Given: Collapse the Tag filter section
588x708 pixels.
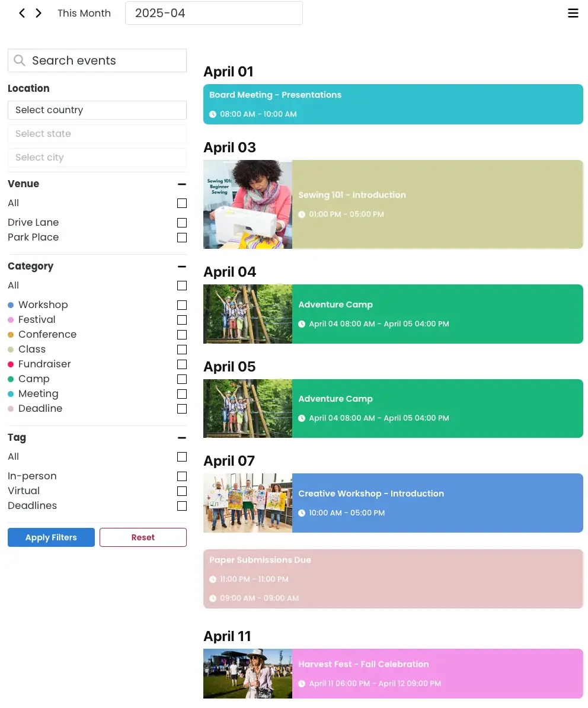Looking at the screenshot, I should coord(181,438).
